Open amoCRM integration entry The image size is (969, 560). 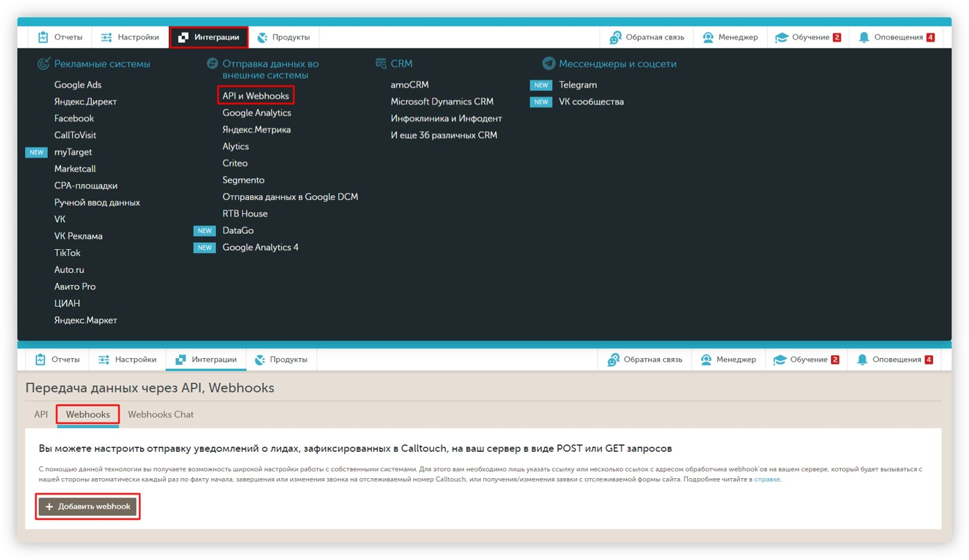pyautogui.click(x=410, y=85)
